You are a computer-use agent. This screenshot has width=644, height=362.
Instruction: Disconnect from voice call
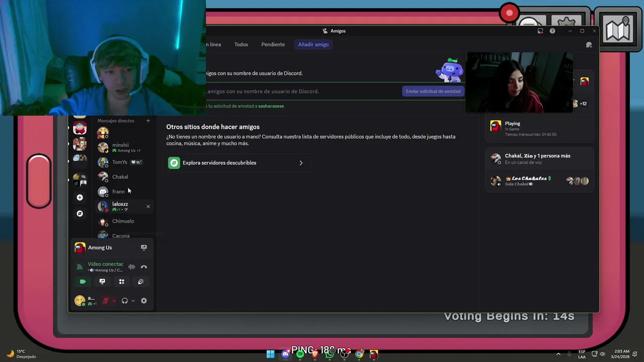pos(144,267)
